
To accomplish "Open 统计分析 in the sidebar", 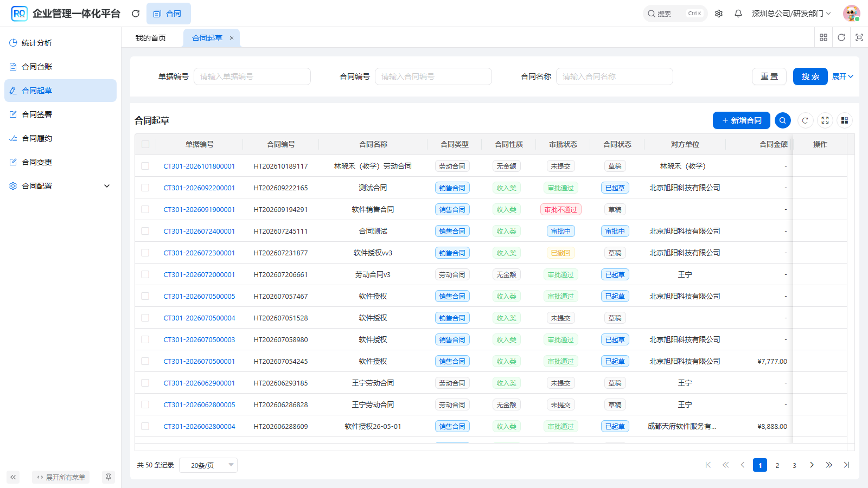I will coord(60,43).
